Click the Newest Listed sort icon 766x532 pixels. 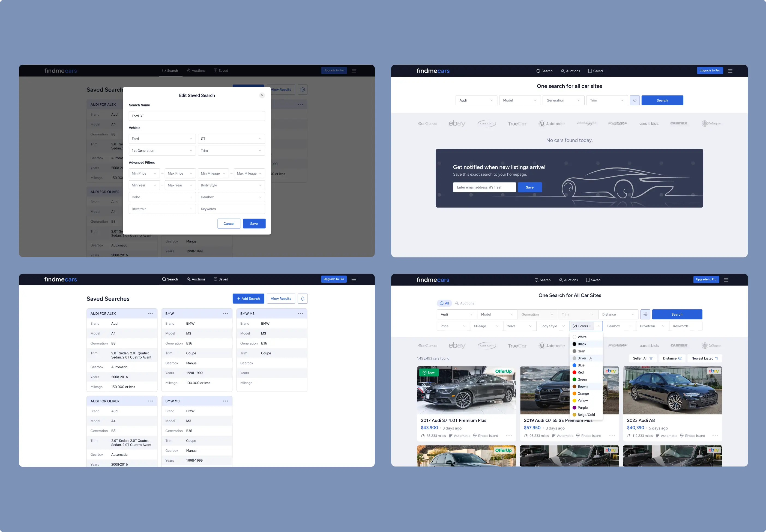point(717,358)
